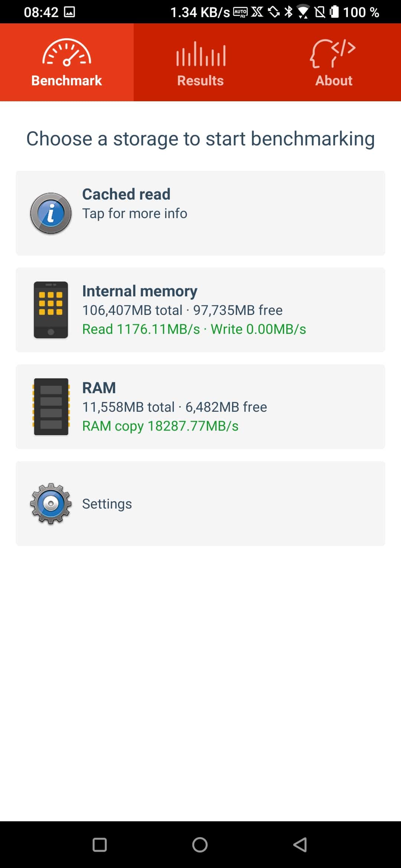The height and width of the screenshot is (868, 401).
Task: Tap the head-with-code About icon
Action: tap(333, 53)
